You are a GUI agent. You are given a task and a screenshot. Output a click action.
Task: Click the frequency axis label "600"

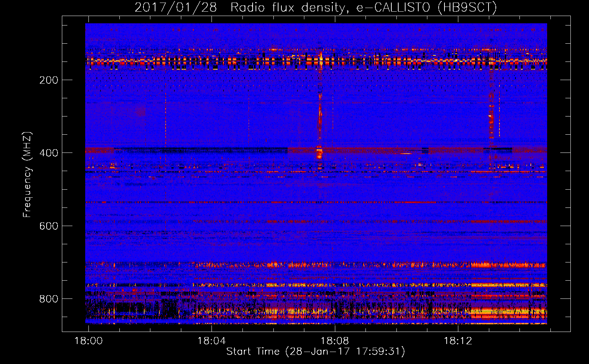48,226
